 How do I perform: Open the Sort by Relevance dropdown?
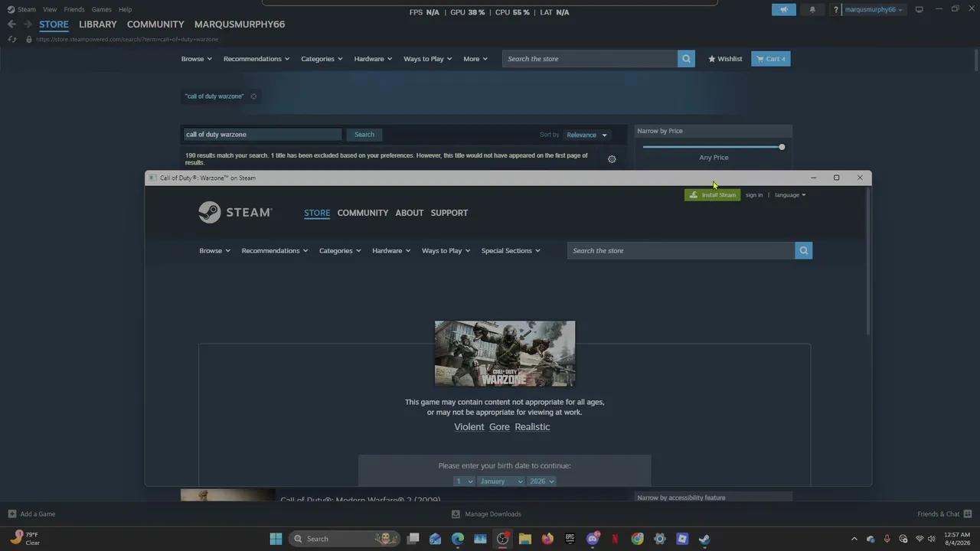pos(586,135)
